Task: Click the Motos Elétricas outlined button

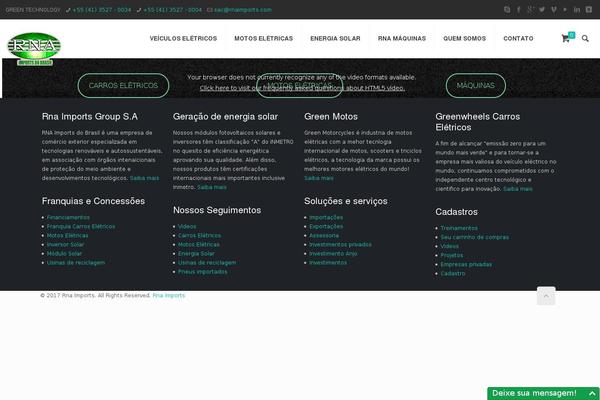Action: (x=300, y=85)
